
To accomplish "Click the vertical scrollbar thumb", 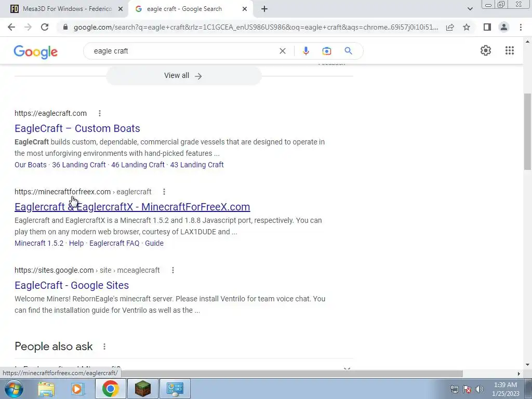I will [x=527, y=131].
